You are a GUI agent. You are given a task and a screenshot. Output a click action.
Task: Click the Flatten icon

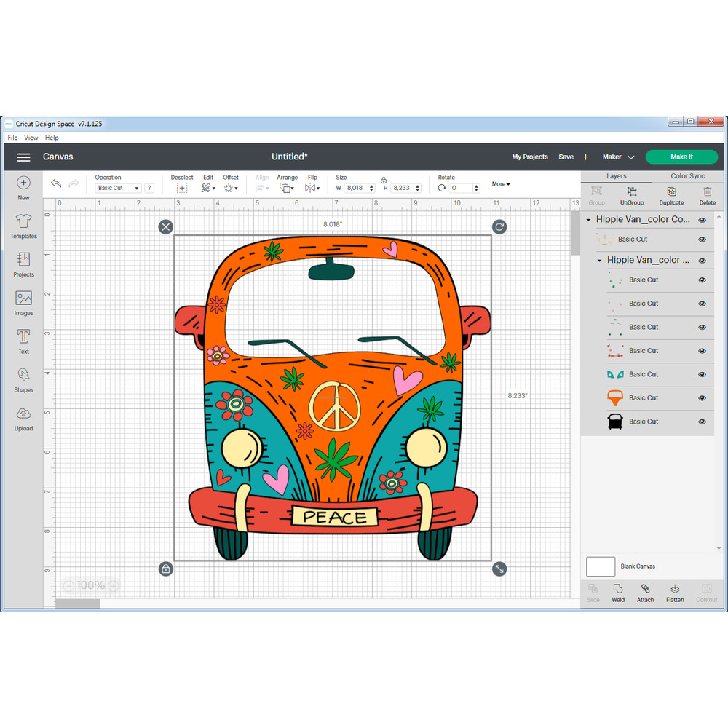point(675,593)
